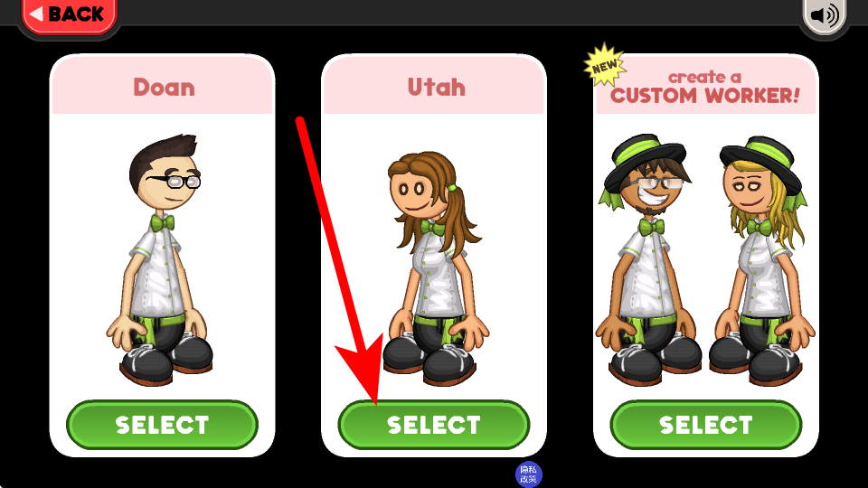868x488 pixels.
Task: Click Doan's character portrait
Action: 161,259
